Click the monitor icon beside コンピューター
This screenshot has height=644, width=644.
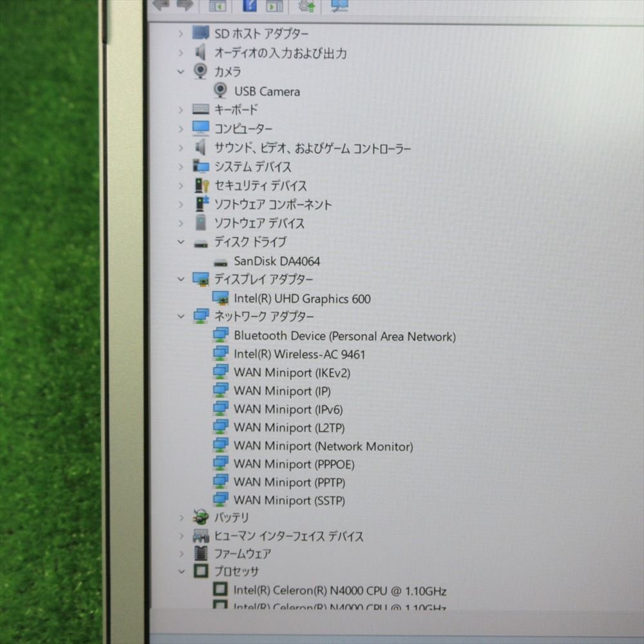200,128
